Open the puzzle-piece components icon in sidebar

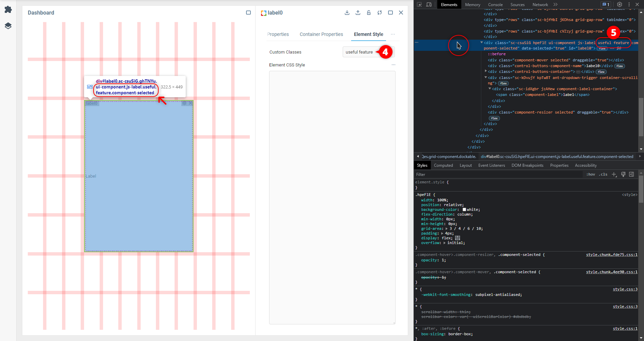8,9
